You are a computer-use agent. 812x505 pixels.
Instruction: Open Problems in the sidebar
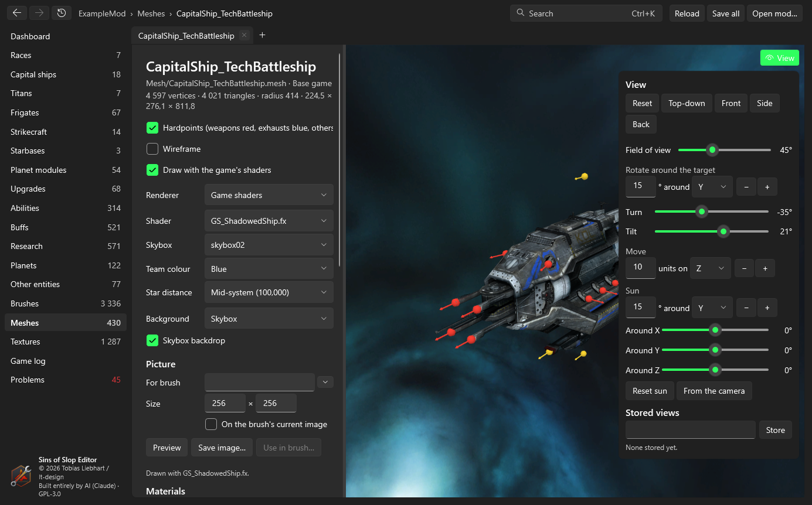pyautogui.click(x=65, y=380)
